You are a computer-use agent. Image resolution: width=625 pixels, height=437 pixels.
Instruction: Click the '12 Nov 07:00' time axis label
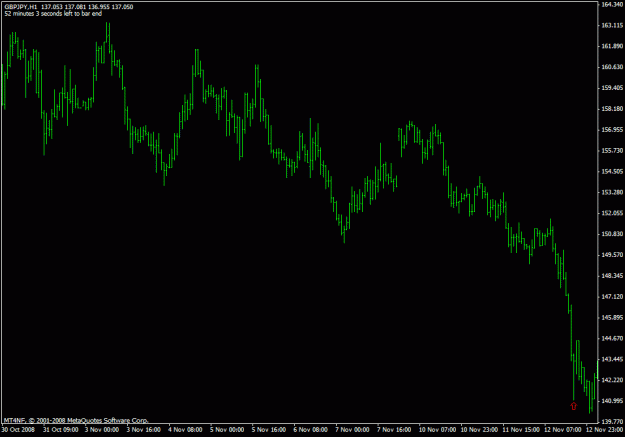point(563,430)
